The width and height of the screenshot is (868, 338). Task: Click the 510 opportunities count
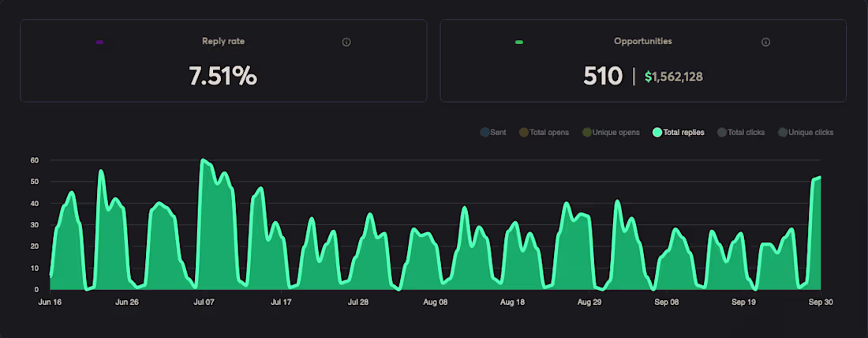point(603,76)
